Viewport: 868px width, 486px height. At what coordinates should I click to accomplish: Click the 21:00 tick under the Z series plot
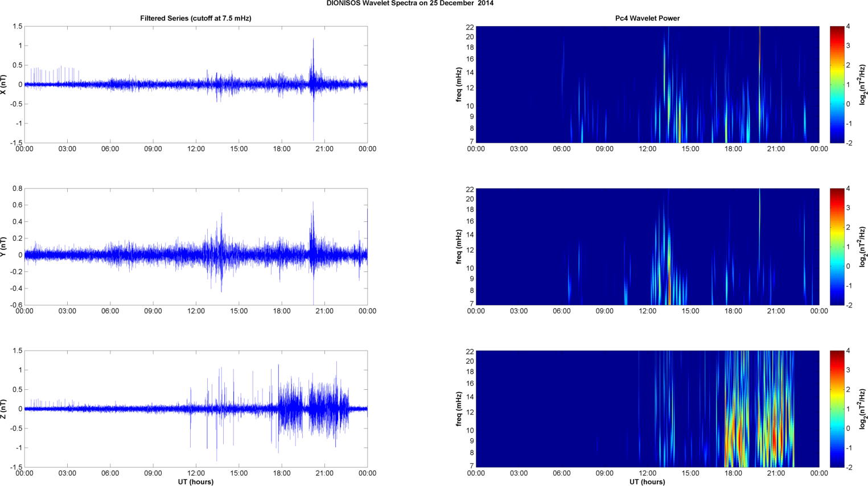click(x=324, y=473)
